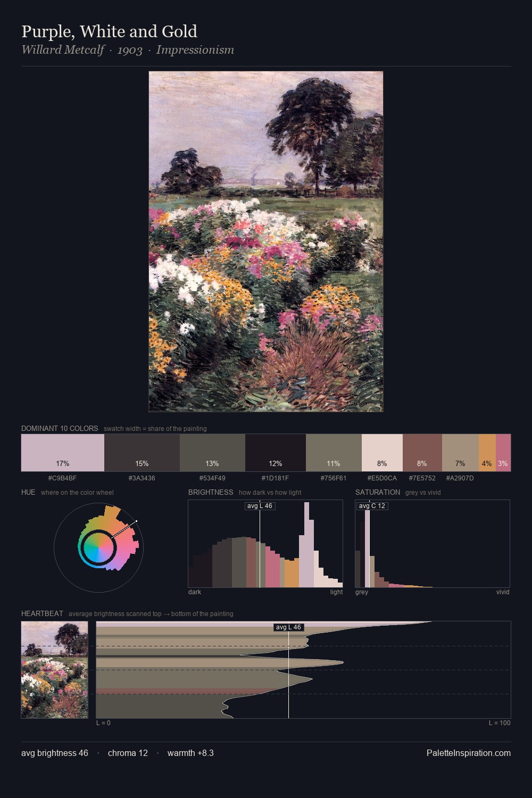
Task: Choose the 3% rose-pink swatch
Action: (x=503, y=453)
